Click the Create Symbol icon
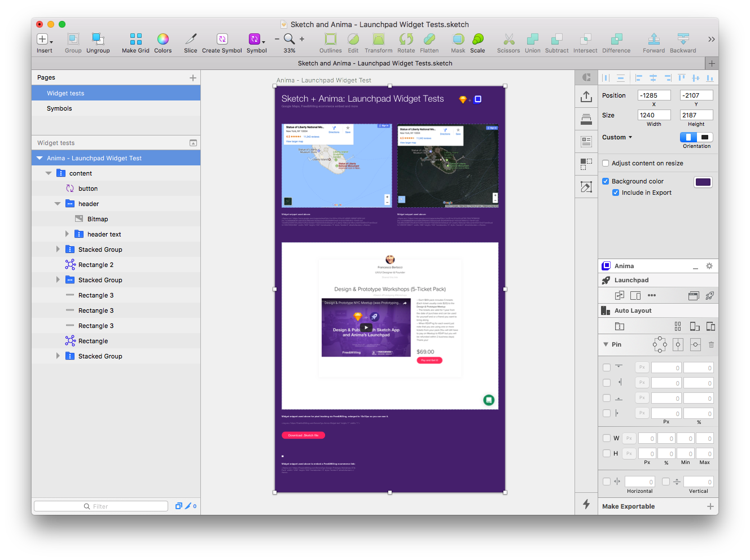The height and width of the screenshot is (560, 750). pos(222,40)
